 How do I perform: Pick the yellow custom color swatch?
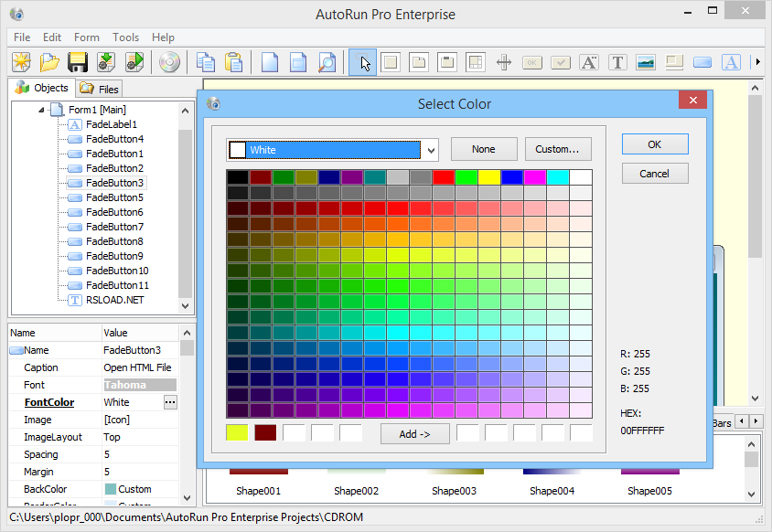pos(237,433)
